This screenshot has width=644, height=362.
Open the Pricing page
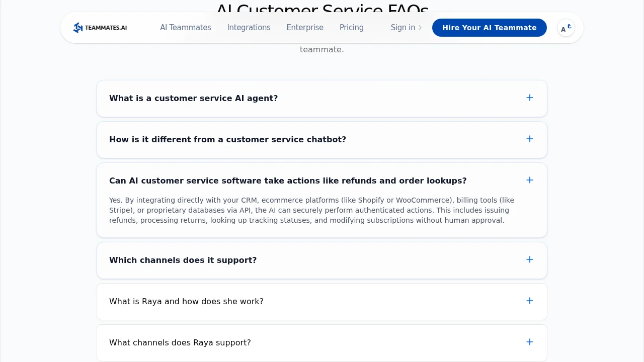[x=352, y=28]
